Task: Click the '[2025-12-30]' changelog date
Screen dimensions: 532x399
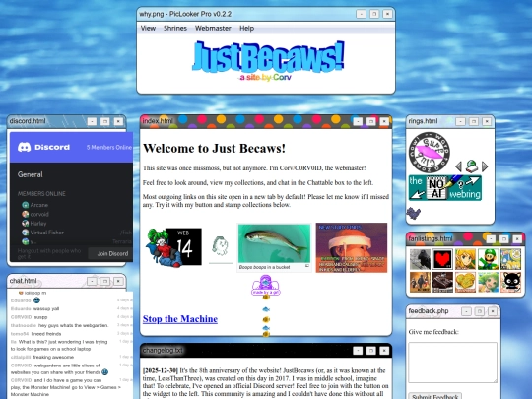Action: [x=161, y=370]
